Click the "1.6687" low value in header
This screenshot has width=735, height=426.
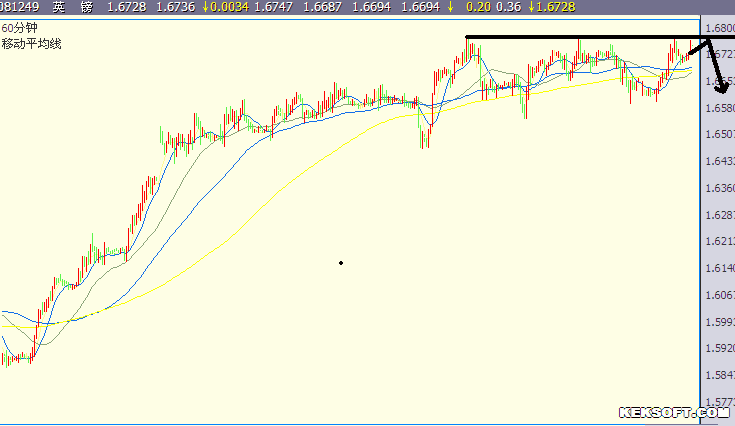tap(322, 7)
